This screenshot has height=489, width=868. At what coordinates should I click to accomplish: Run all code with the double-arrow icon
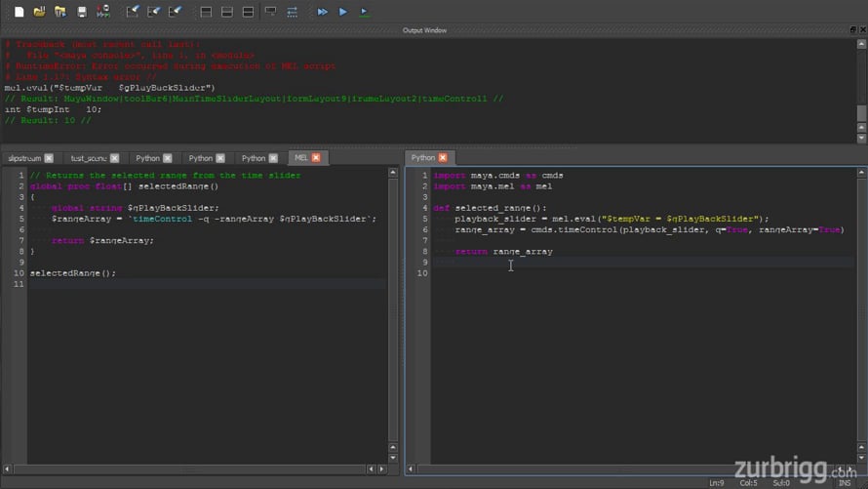coord(322,12)
